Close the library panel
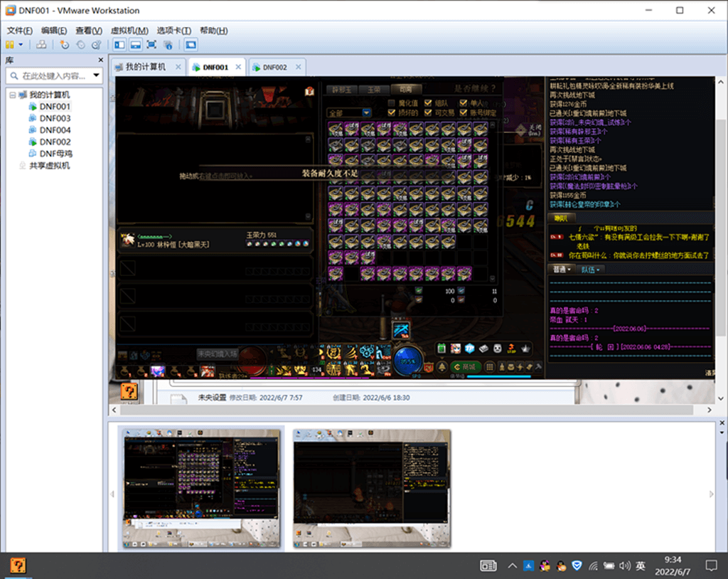 101,60
